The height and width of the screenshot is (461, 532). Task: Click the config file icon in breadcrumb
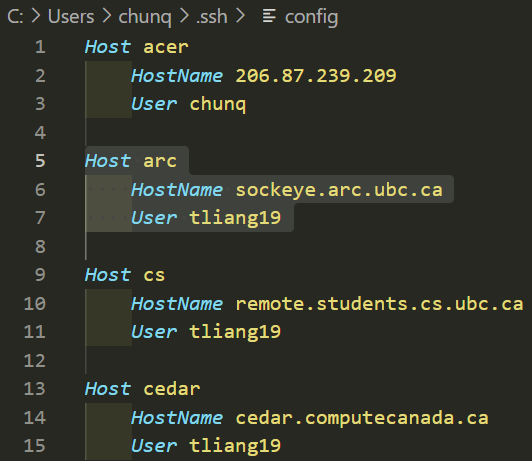coord(269,16)
